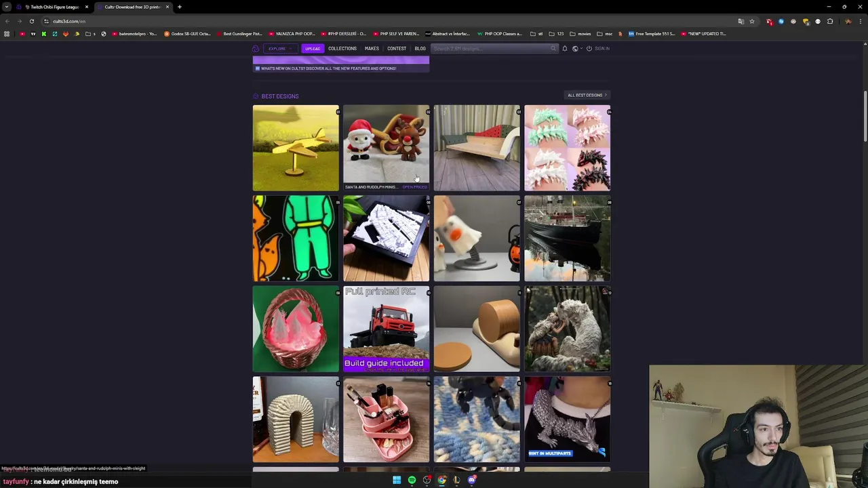The image size is (868, 488).
Task: Open the ghost on spring thumbnail
Action: pos(477,239)
